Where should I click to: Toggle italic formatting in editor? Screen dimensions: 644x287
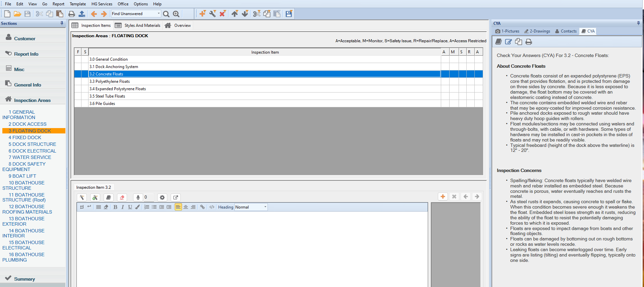pos(123,207)
